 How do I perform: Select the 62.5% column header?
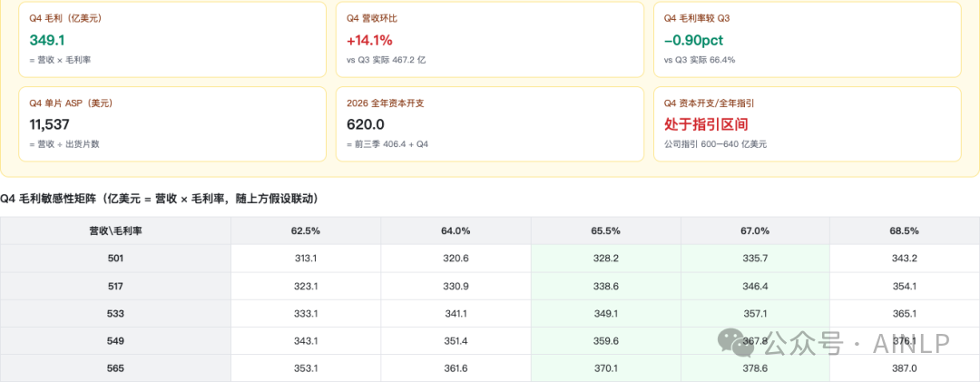coord(306,230)
